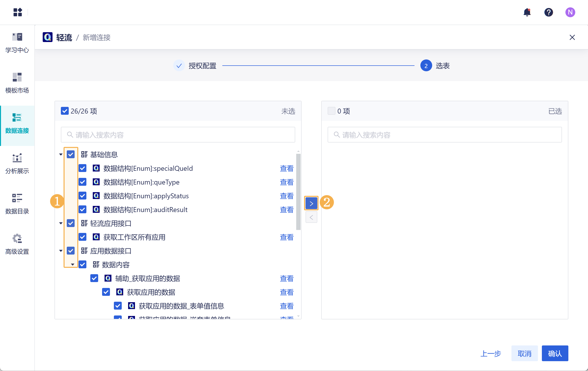
Task: Move selected items right with arrow button
Action: [311, 203]
